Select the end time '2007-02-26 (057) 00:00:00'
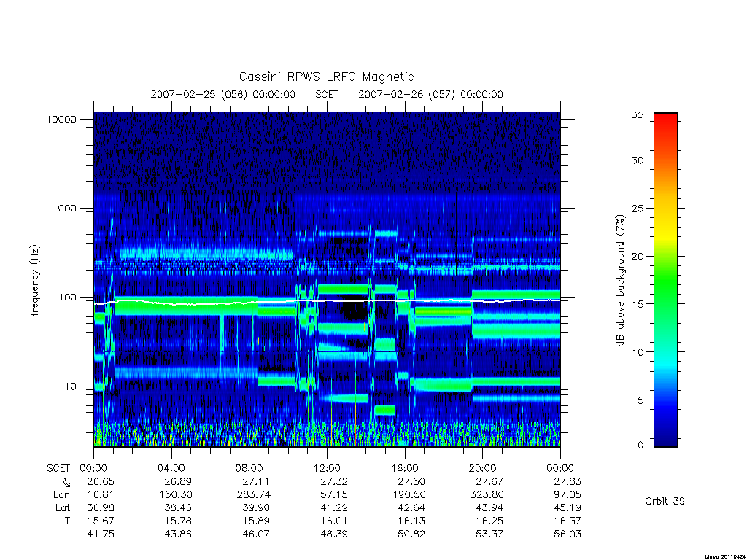Viewport: 747px width, 560px height. (x=430, y=94)
